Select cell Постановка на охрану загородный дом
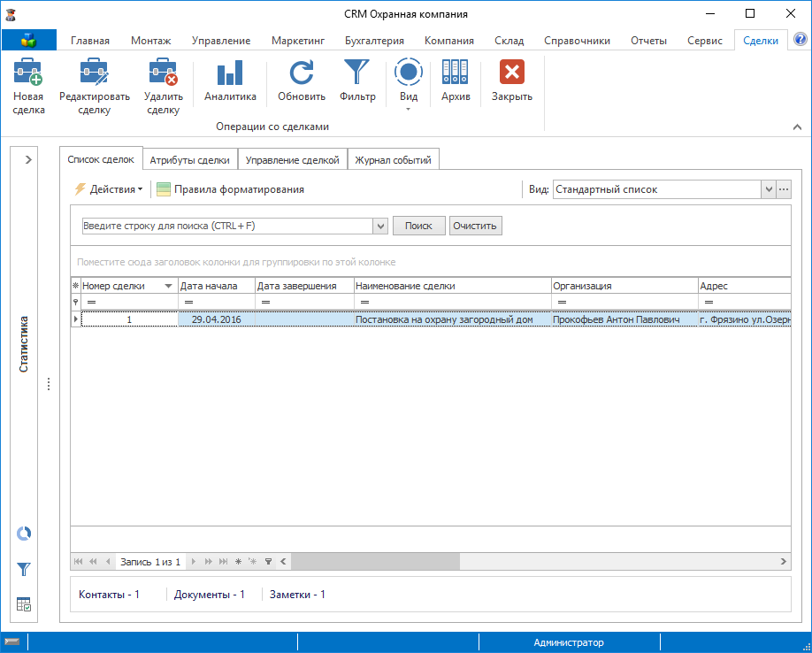This screenshot has width=812, height=653. pos(452,319)
